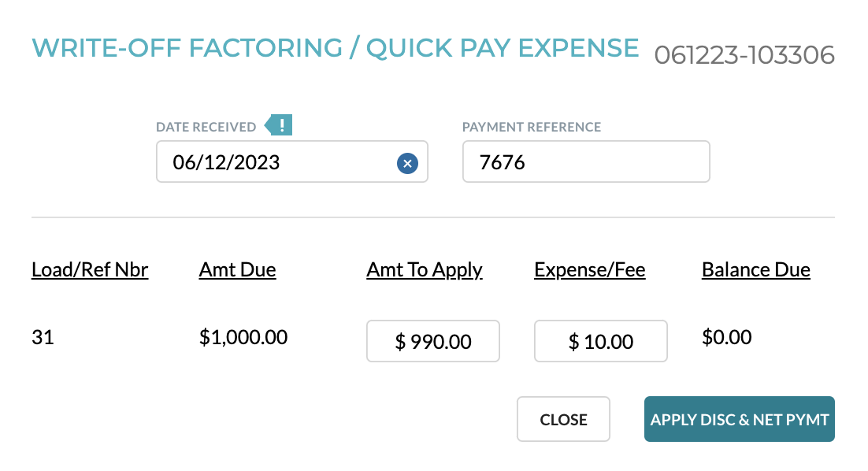Click the Date Received input showing 06/12/2023
The image size is (868, 471).
click(291, 161)
